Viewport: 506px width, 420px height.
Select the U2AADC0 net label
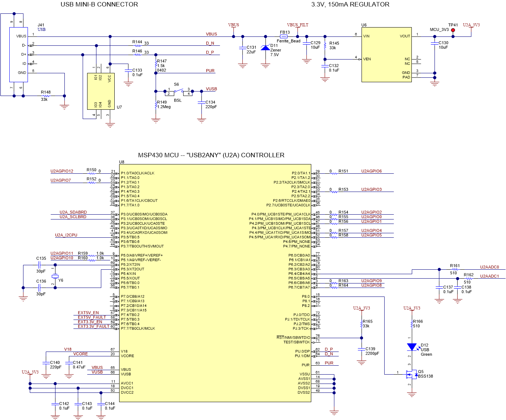point(489,267)
